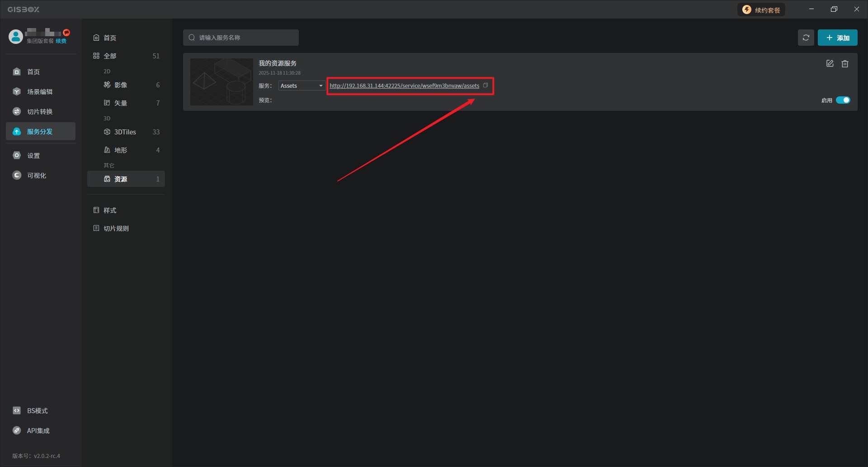Screen dimensions: 868x467
Task: Click the 续约套餐 button in title bar
Action: pyautogui.click(x=761, y=10)
